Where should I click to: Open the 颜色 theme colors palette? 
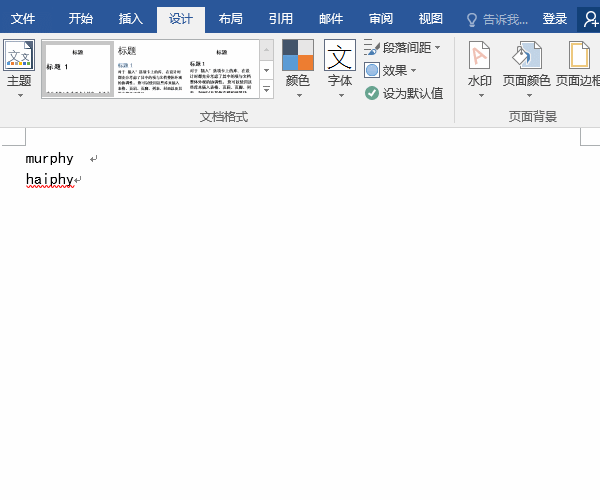[298, 55]
